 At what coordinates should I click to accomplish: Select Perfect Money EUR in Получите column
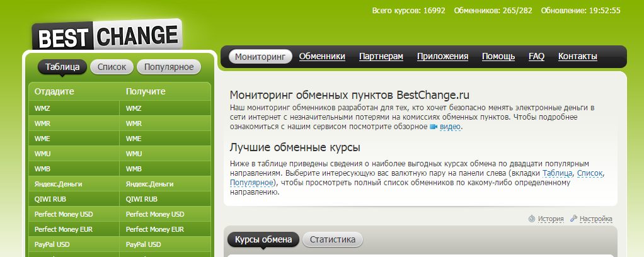[165, 229]
